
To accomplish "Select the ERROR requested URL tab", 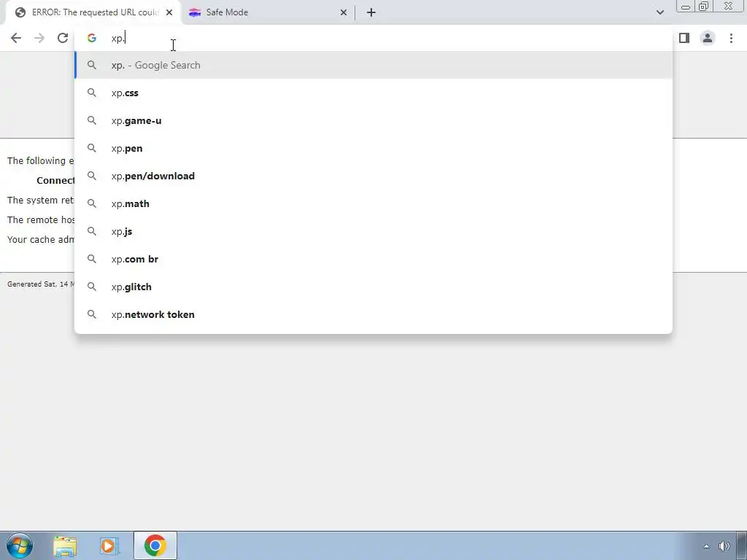I will click(x=94, y=12).
